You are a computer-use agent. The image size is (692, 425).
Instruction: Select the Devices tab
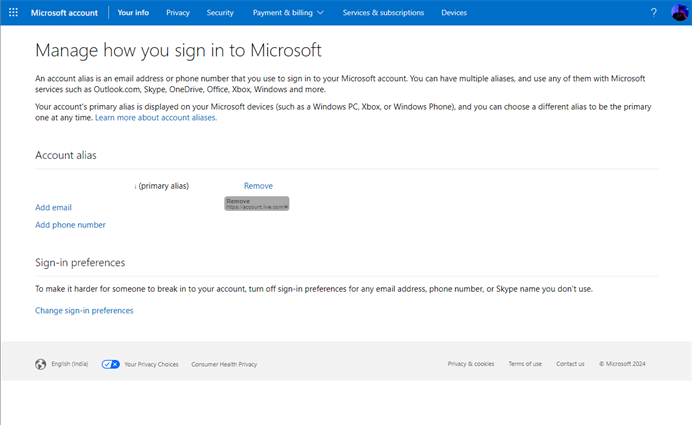454,13
